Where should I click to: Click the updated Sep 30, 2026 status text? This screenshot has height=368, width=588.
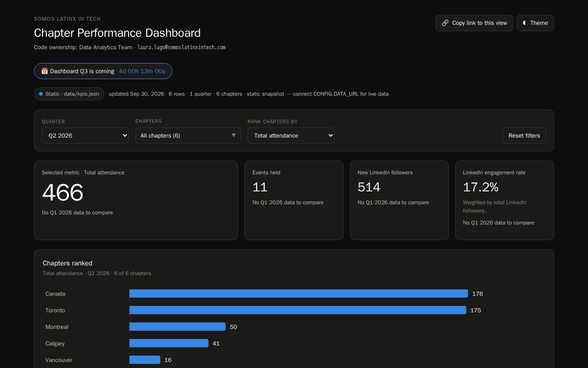coord(136,94)
